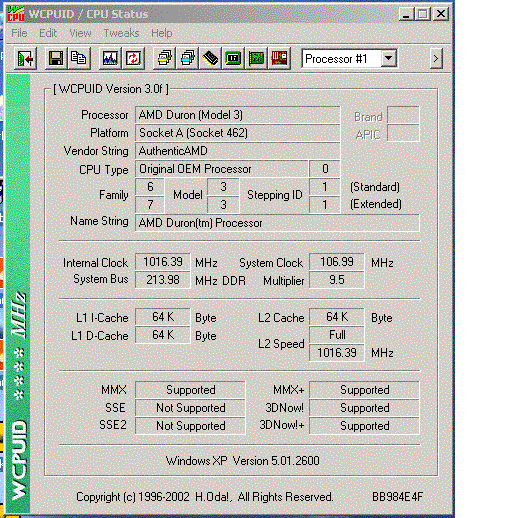
Task: Open the red motherboard icon
Action: [279, 59]
